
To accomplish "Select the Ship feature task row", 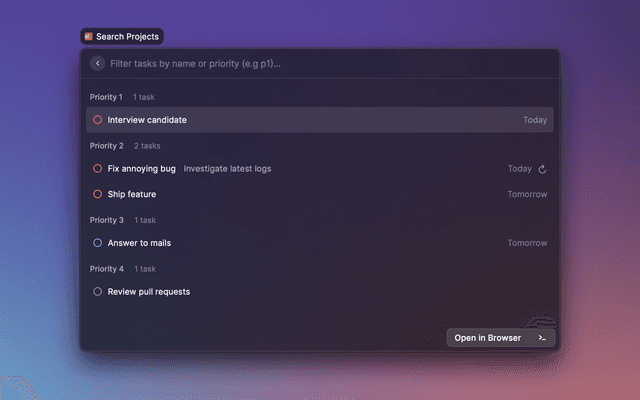I will [300, 194].
